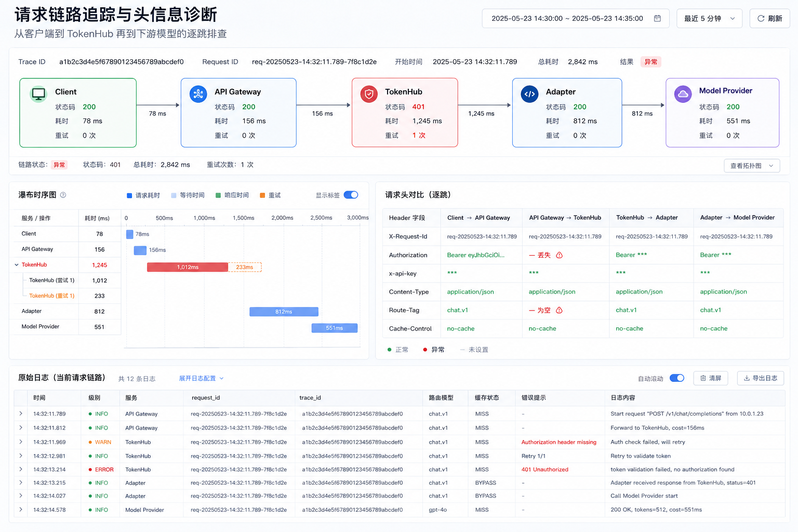This screenshot has height=532, width=798.
Task: Expand the ERROR log row at 14:32:13.214
Action: pos(21,469)
